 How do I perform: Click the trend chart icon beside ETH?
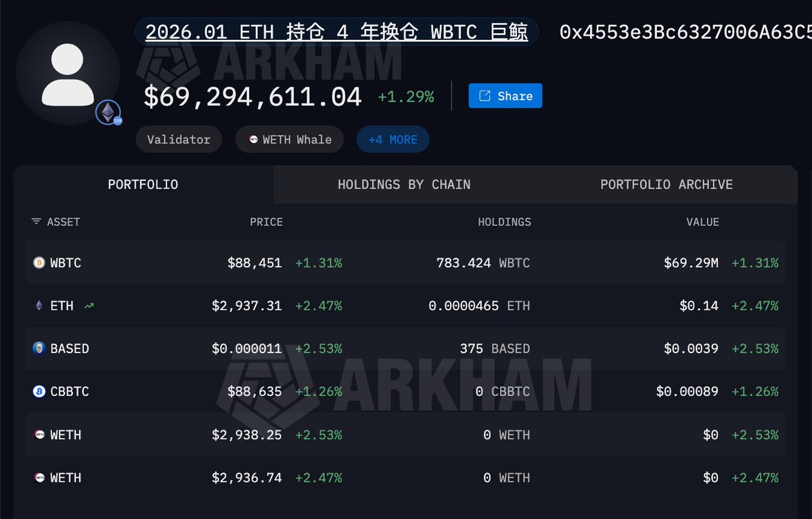89,306
